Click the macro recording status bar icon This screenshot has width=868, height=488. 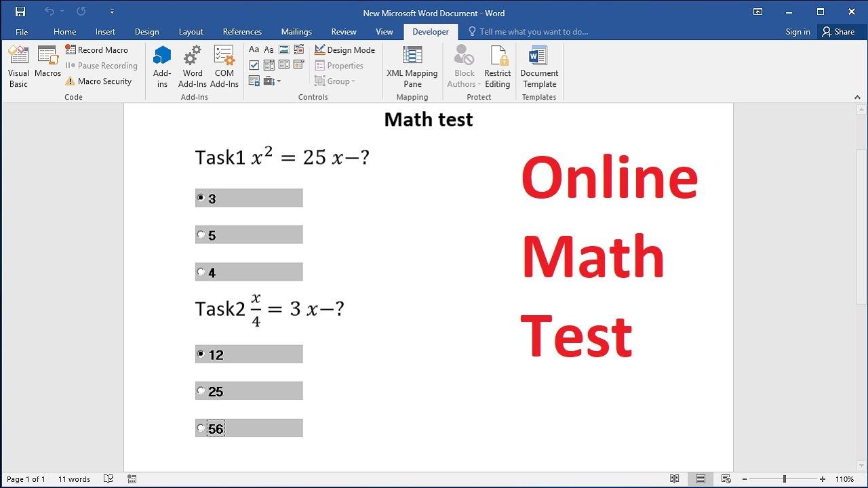point(132,479)
